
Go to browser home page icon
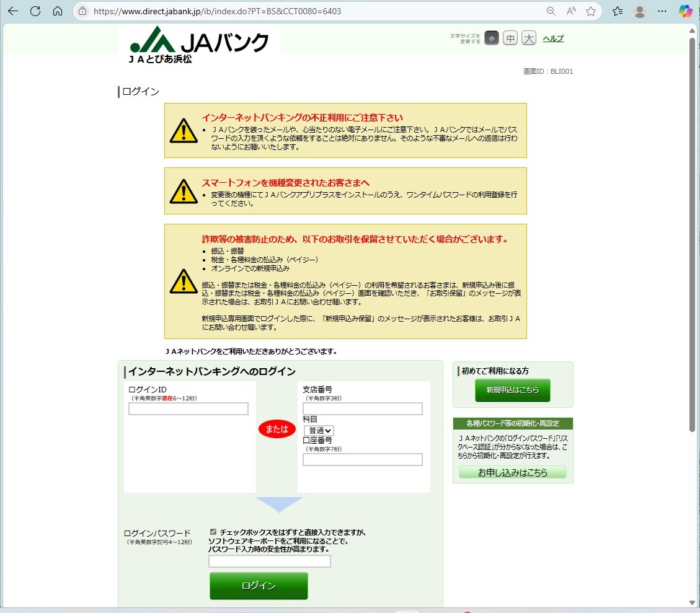[58, 11]
